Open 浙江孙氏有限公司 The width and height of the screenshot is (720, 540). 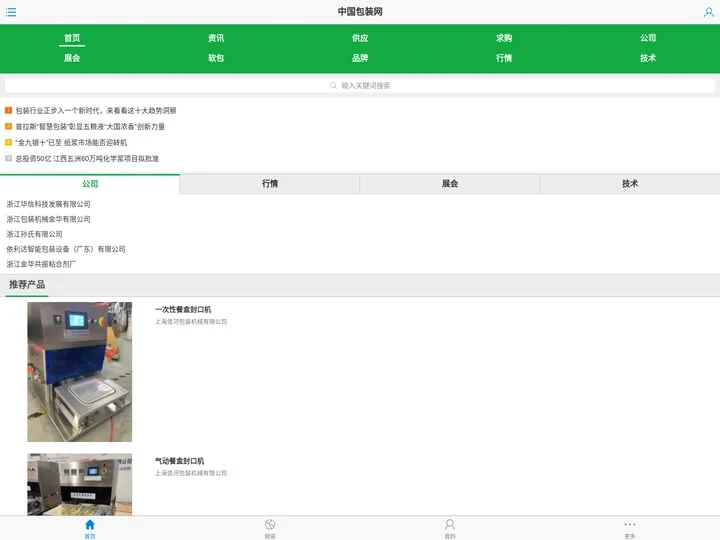coord(34,234)
